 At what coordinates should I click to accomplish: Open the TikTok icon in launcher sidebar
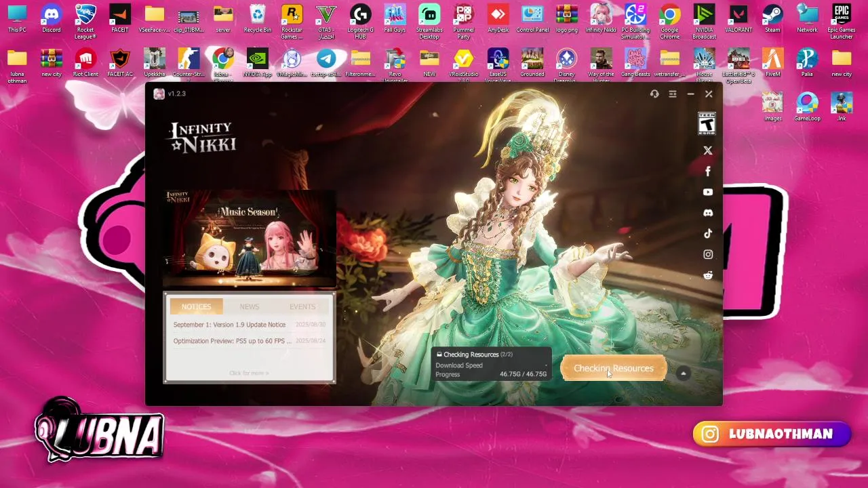pos(708,233)
